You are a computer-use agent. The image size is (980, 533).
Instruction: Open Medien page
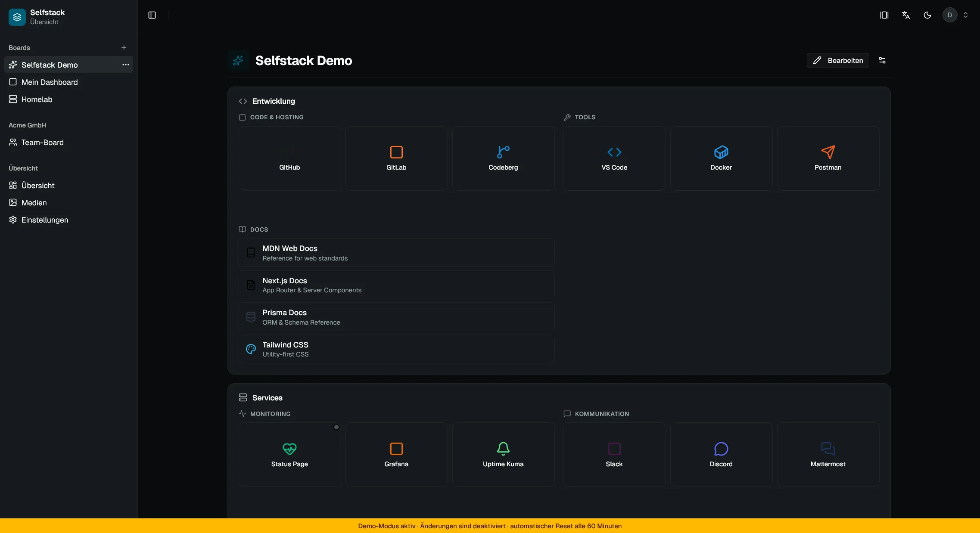[68, 202]
